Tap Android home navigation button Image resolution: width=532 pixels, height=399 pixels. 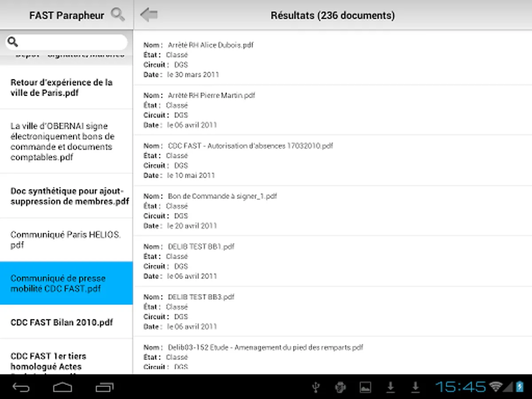click(x=63, y=387)
